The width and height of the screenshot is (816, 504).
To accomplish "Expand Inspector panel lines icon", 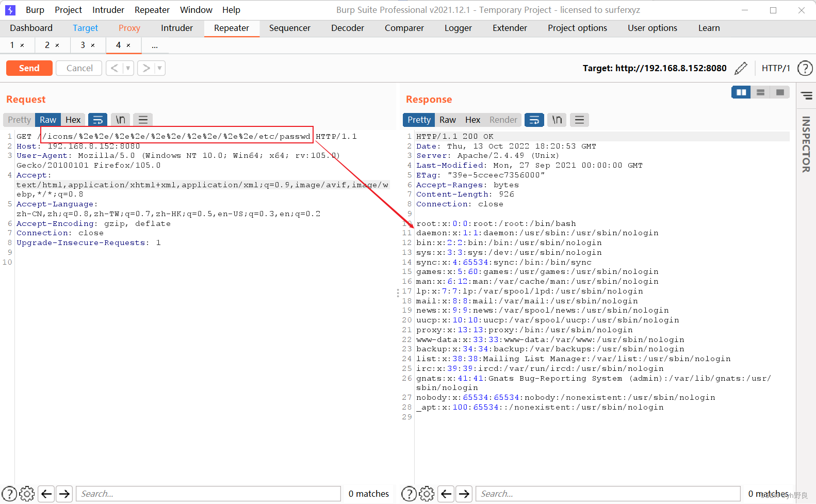I will tap(807, 95).
